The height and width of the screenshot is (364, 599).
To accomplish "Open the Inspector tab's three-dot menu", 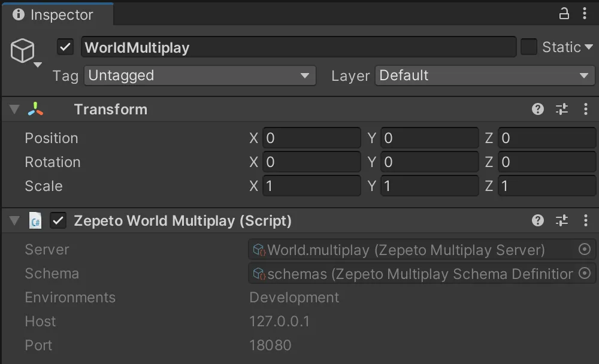I will pyautogui.click(x=585, y=13).
